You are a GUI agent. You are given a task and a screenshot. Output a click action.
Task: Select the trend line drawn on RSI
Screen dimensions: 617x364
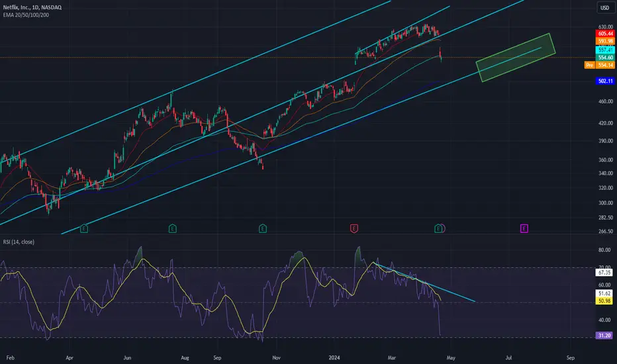point(424,282)
